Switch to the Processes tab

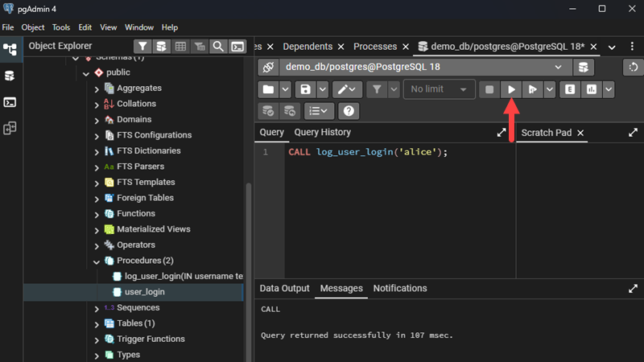coord(375,47)
